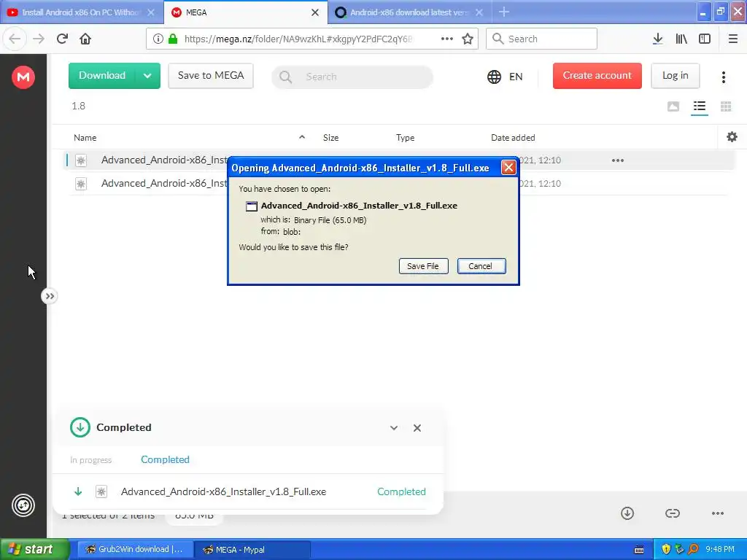
Task: Click the MEGA search field
Action: pos(352,77)
